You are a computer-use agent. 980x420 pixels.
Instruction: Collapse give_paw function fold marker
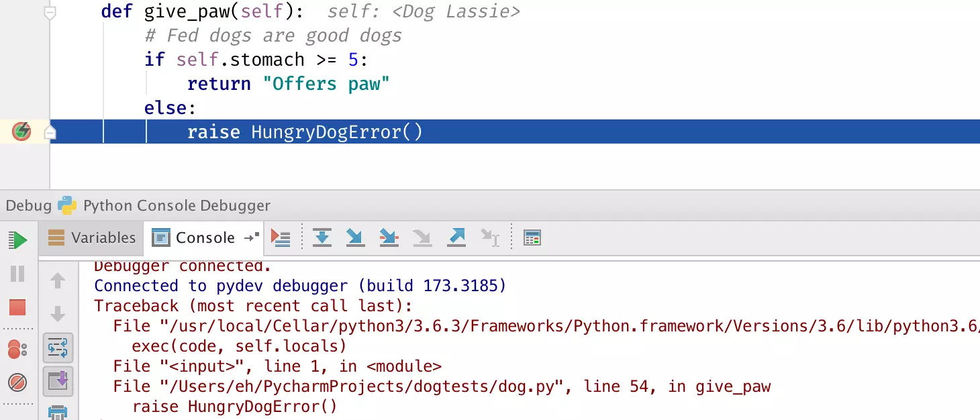click(50, 13)
